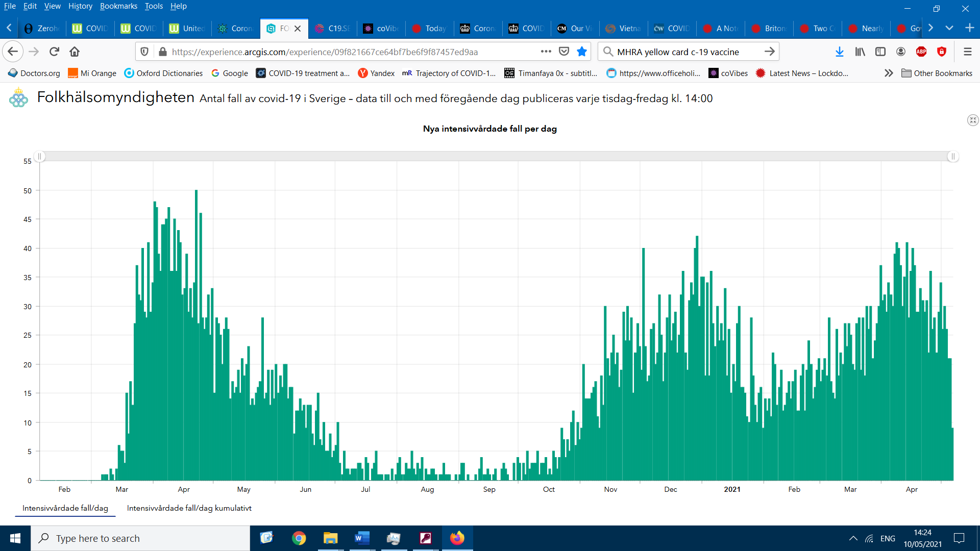This screenshot has width=980, height=551.
Task: Click the bookmark star icon
Action: 581,52
